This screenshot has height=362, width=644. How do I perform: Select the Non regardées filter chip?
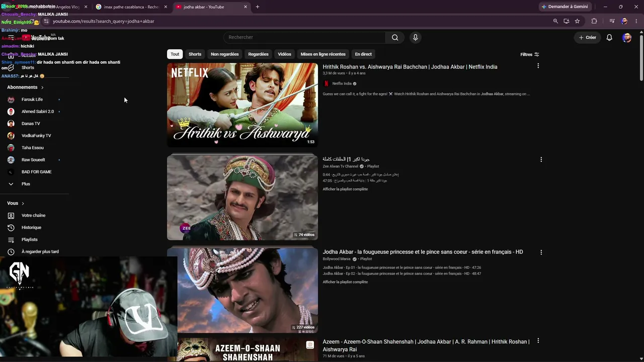click(x=225, y=54)
